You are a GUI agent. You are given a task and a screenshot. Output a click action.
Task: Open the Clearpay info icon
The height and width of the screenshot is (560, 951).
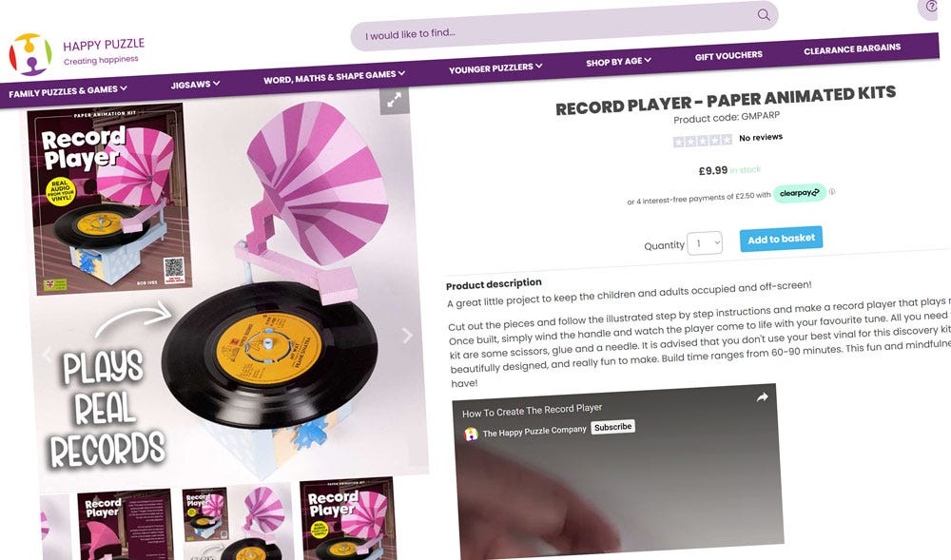pyautogui.click(x=832, y=191)
